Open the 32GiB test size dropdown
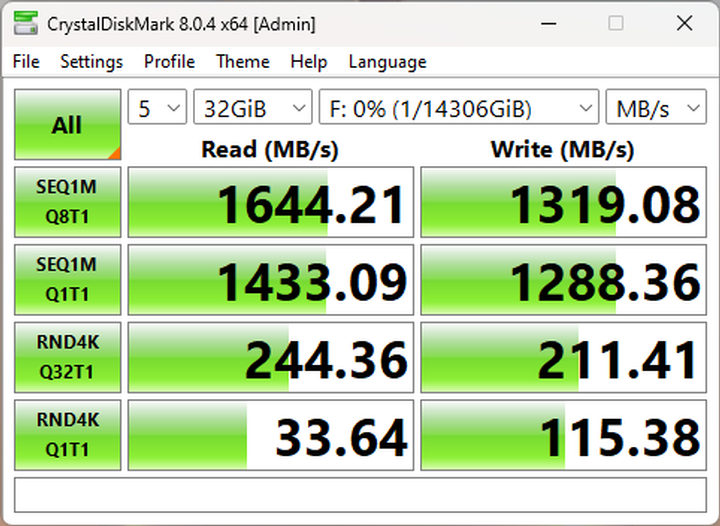 (x=253, y=107)
